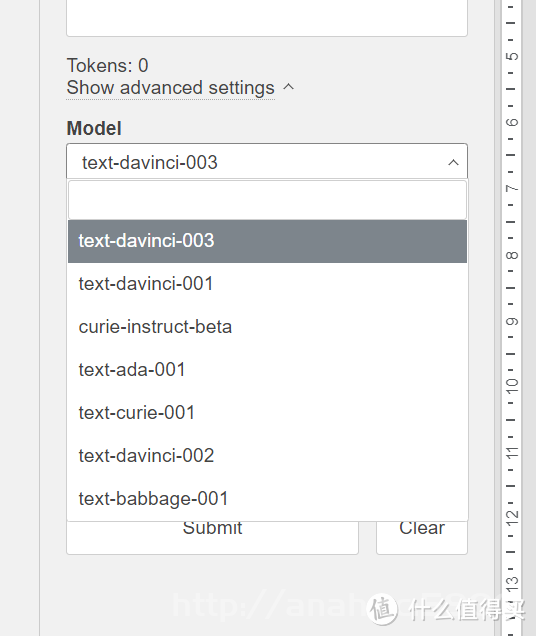Click the Tokens: 0 counter text
This screenshot has height=636, width=536.
click(108, 66)
